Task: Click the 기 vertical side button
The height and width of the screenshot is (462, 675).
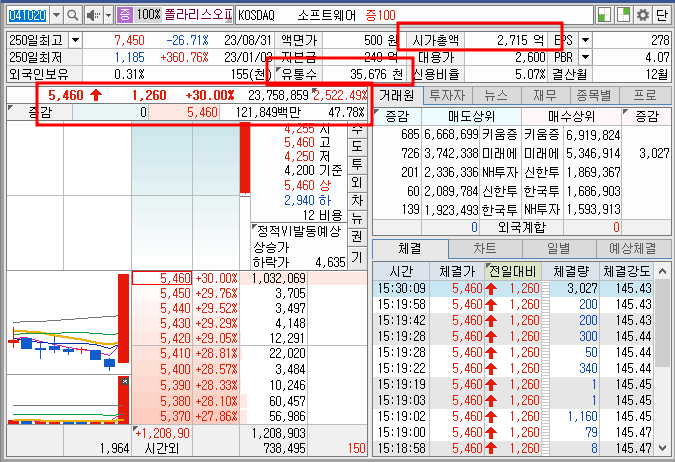Action: coord(357,257)
